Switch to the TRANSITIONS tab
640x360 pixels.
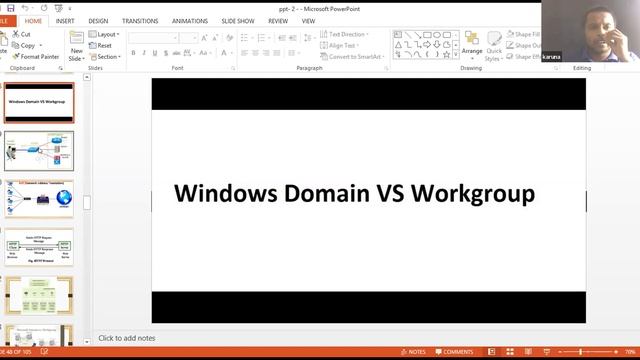(x=140, y=21)
